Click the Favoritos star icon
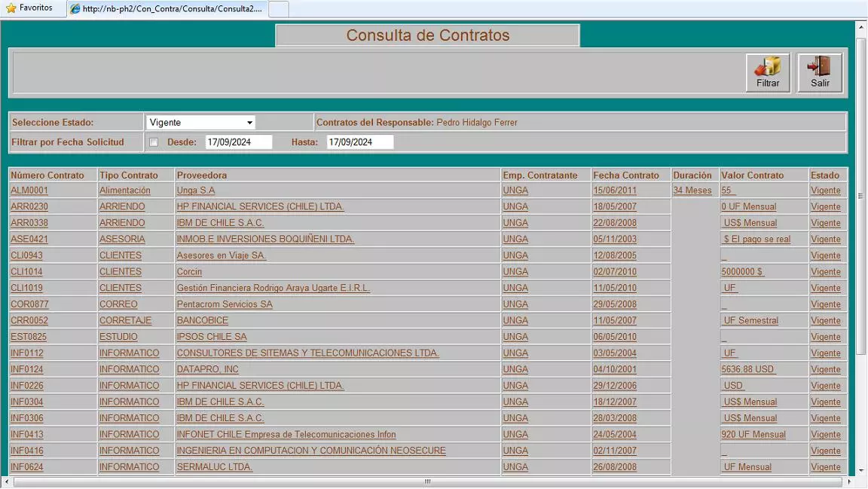 click(11, 8)
